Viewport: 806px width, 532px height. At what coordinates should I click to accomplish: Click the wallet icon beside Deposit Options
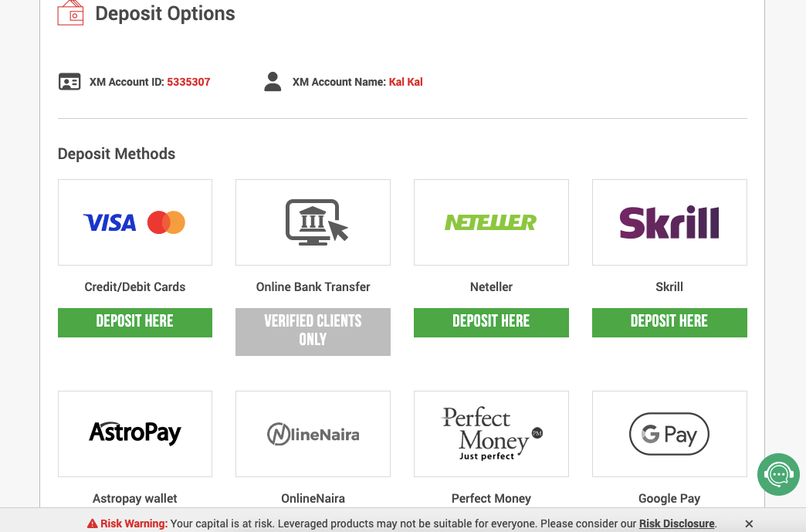click(x=70, y=13)
